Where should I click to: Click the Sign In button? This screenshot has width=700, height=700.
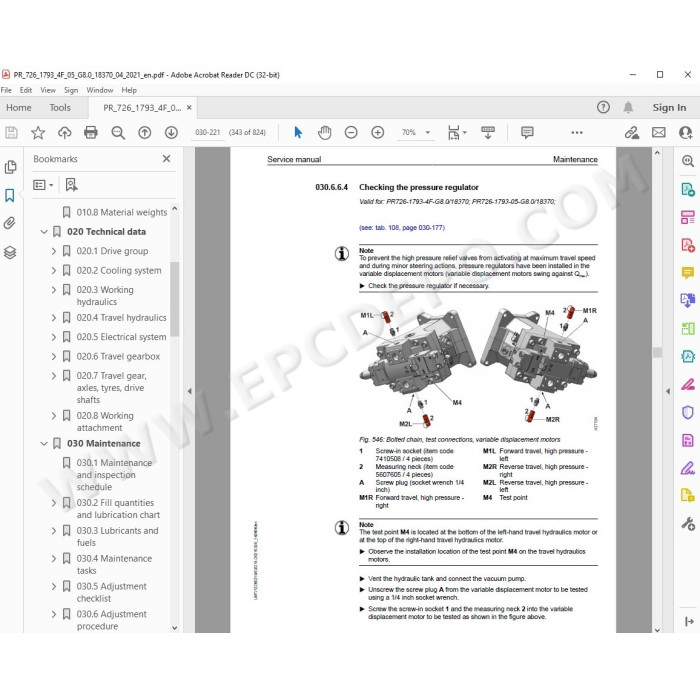669,108
